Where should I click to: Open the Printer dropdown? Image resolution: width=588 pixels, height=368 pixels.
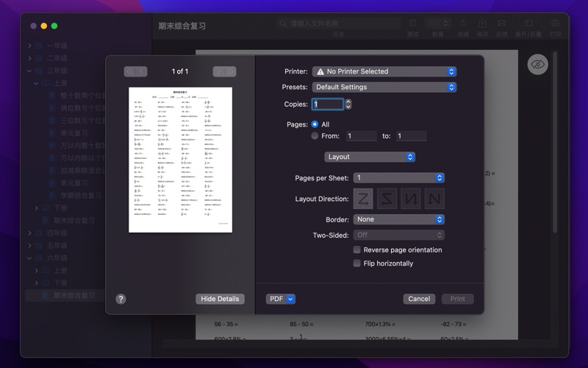coord(384,71)
